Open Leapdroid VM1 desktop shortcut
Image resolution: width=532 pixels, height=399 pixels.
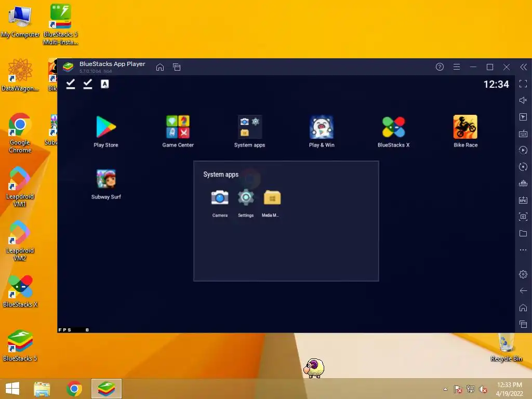(x=20, y=187)
